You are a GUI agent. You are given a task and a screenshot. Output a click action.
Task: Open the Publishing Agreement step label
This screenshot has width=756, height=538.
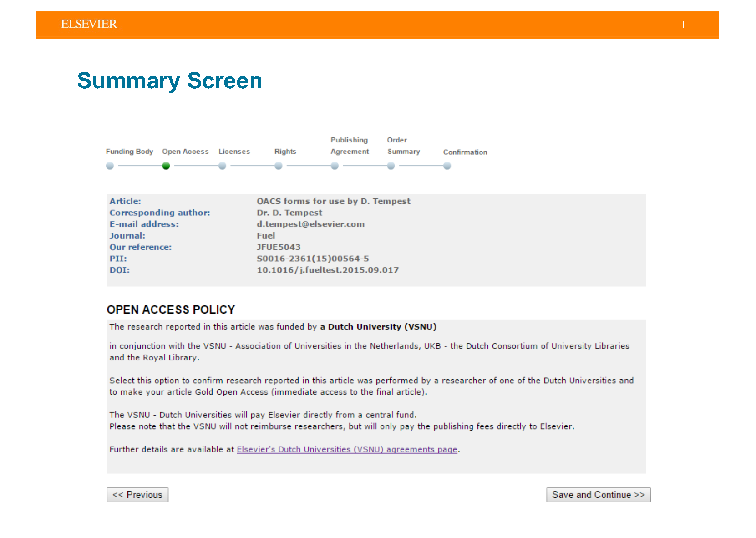tap(350, 146)
